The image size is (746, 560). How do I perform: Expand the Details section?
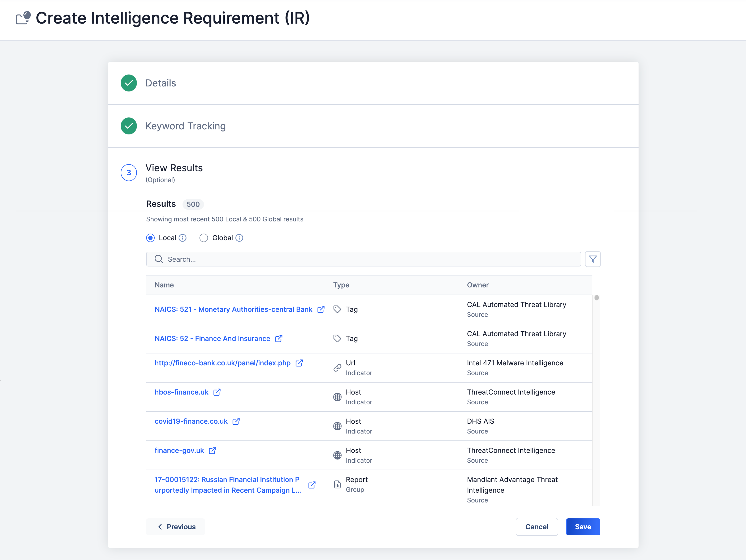161,83
